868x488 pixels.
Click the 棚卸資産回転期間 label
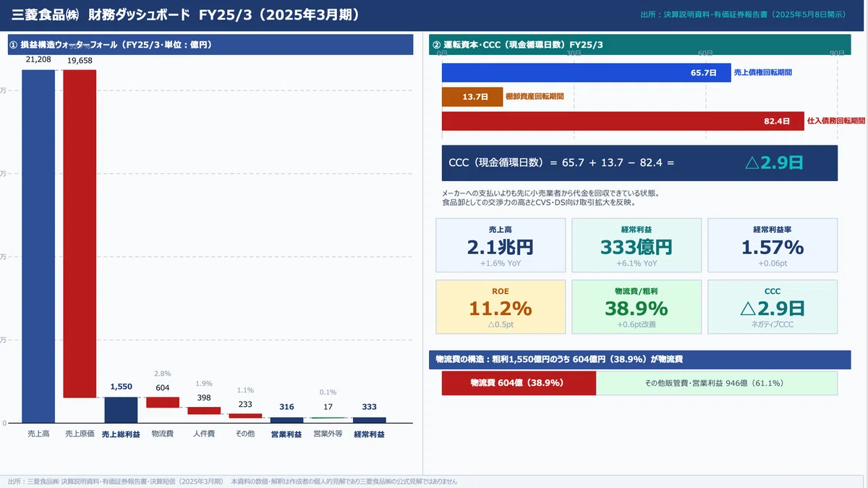click(x=535, y=96)
